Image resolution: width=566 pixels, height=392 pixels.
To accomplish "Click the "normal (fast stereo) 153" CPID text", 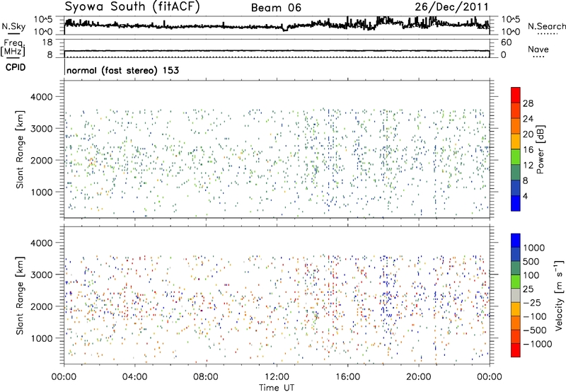I will point(122,70).
